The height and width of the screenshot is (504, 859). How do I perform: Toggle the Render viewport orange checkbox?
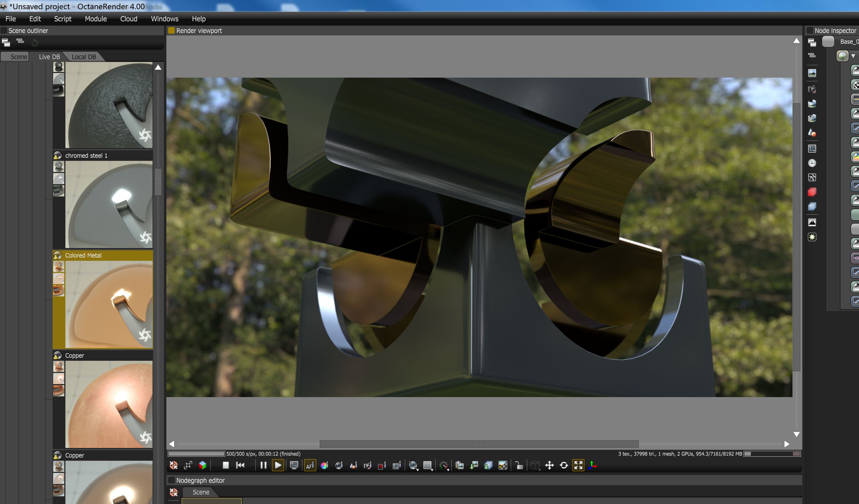171,31
